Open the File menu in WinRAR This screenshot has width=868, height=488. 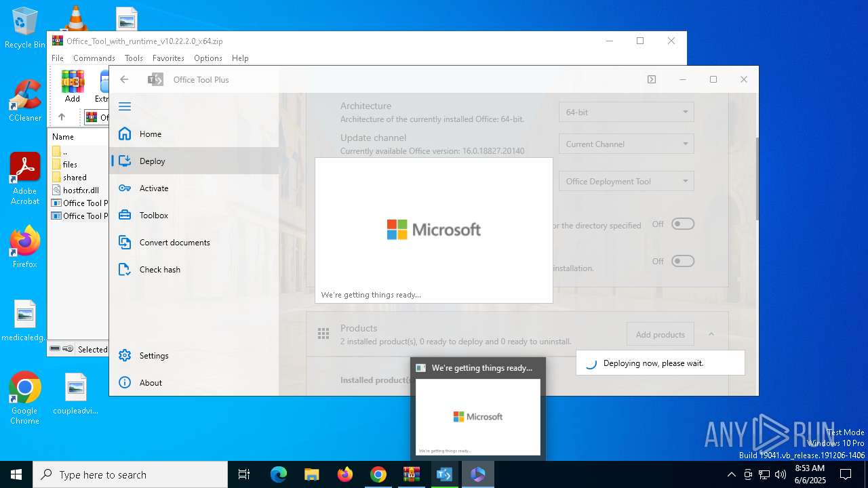[58, 58]
